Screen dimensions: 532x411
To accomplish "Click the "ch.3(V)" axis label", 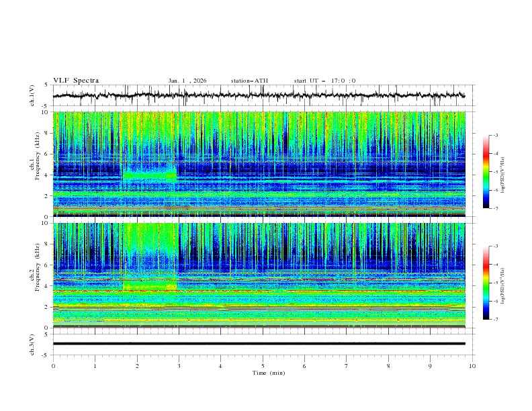I will 32,345.
